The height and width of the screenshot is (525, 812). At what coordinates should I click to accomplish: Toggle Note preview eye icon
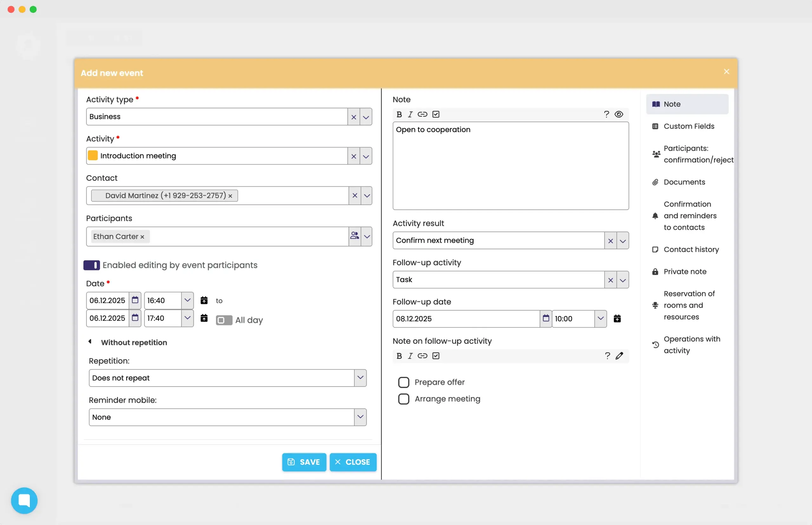point(619,115)
